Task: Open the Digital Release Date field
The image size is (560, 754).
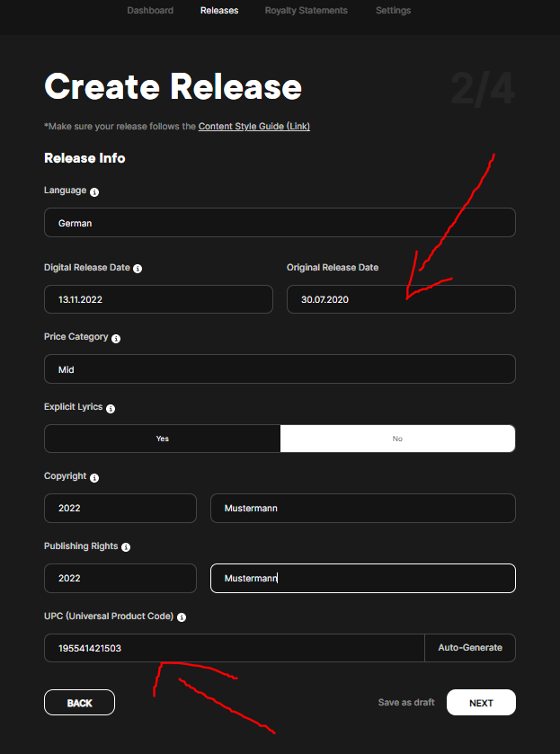Action: tap(158, 299)
